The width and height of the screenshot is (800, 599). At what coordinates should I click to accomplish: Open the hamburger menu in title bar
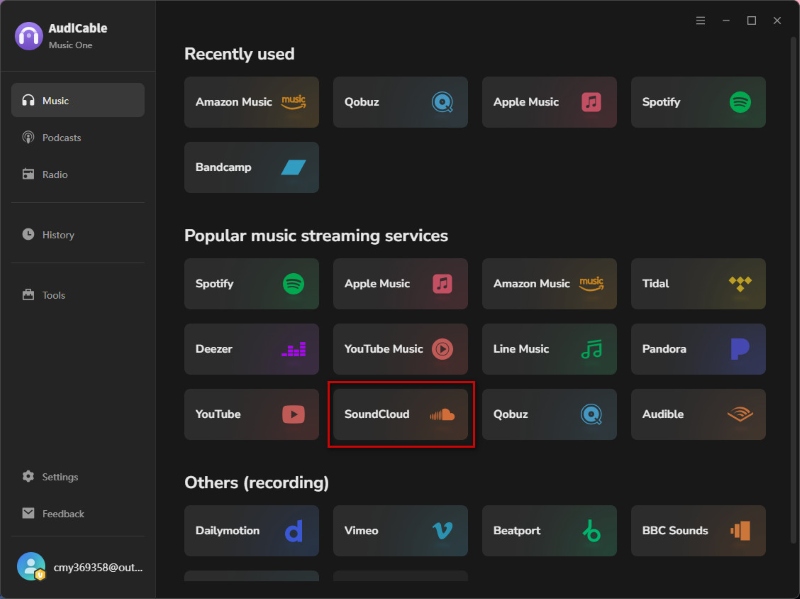701,20
